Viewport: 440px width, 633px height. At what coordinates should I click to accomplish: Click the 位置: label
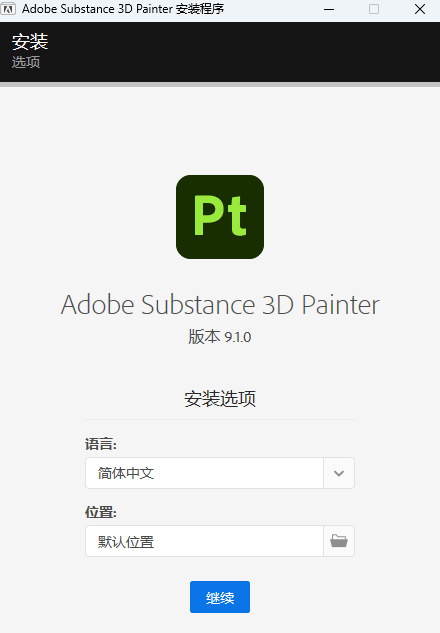pyautogui.click(x=101, y=512)
